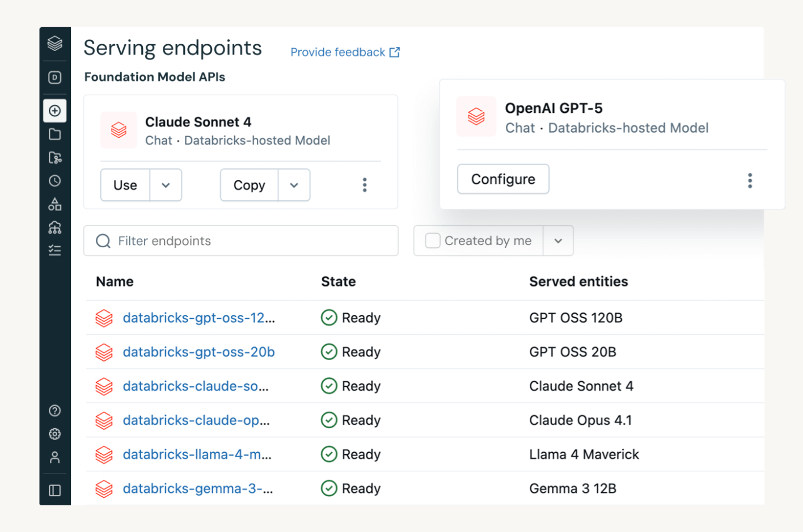Open kebab menu on OpenAI GPT-5 card

(x=750, y=181)
